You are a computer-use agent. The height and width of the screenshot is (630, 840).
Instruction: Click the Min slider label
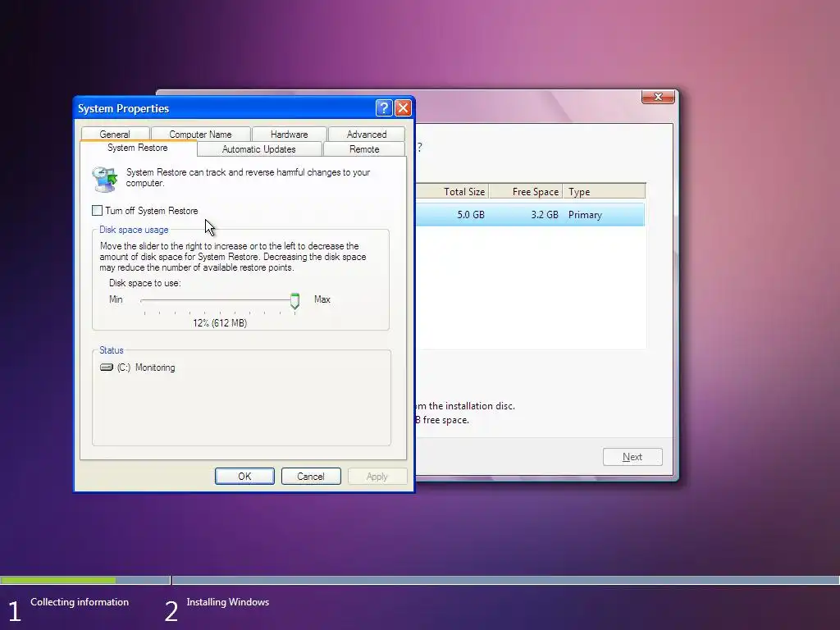(x=116, y=299)
